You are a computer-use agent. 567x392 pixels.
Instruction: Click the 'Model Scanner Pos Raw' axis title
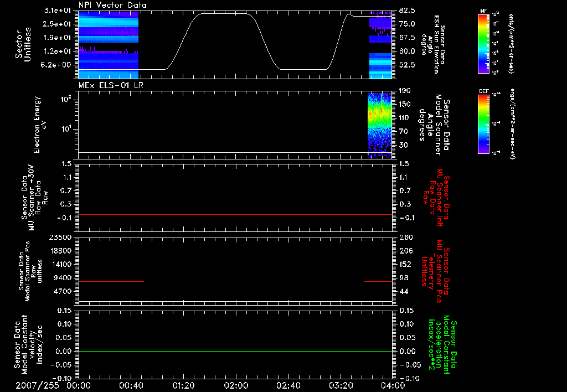tap(30, 271)
